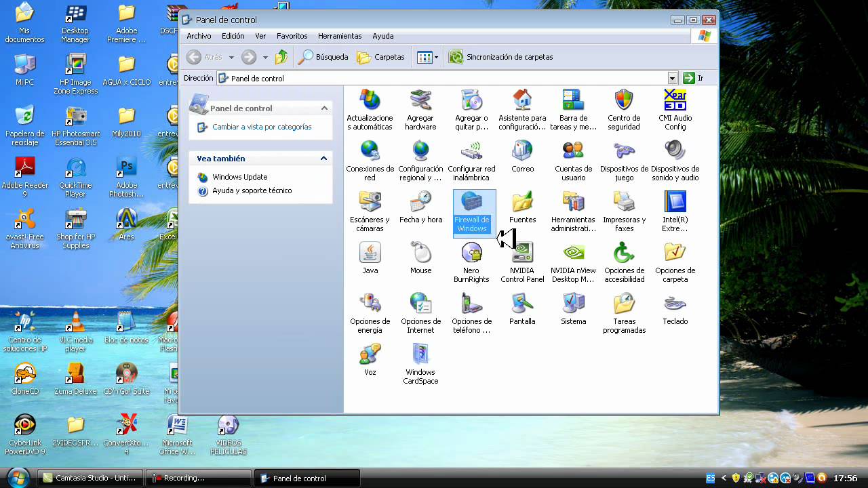Open Fecha y hora icon
Viewport: 868px width, 488px height.
[x=420, y=207]
